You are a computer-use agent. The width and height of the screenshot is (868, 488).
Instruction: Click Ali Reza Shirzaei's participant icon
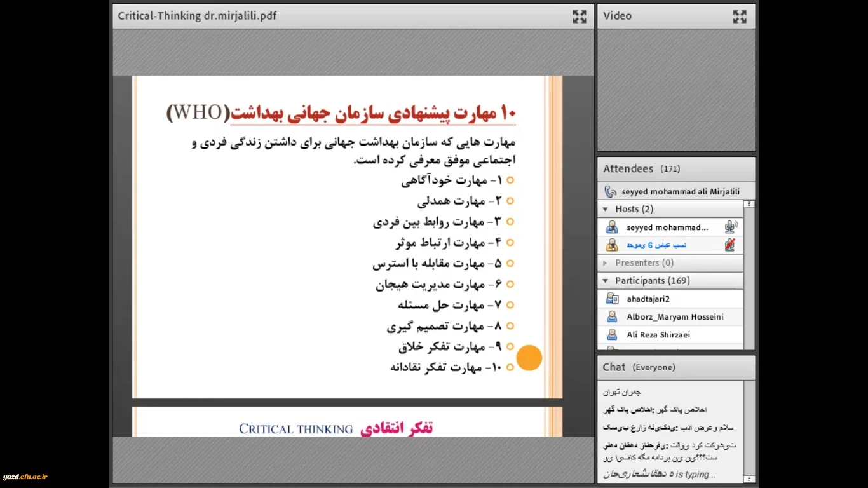[x=611, y=334]
